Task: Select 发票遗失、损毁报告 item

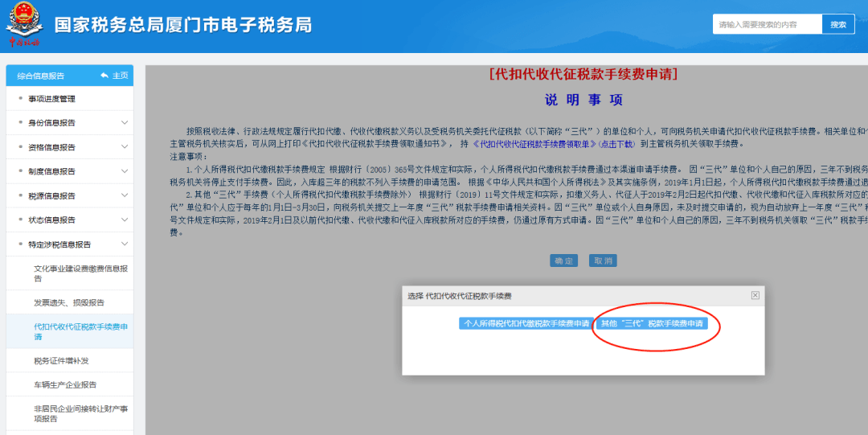Action: (69, 302)
